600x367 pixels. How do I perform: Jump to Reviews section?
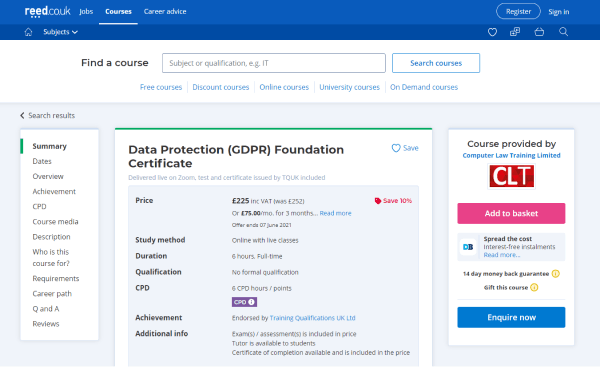tap(46, 324)
